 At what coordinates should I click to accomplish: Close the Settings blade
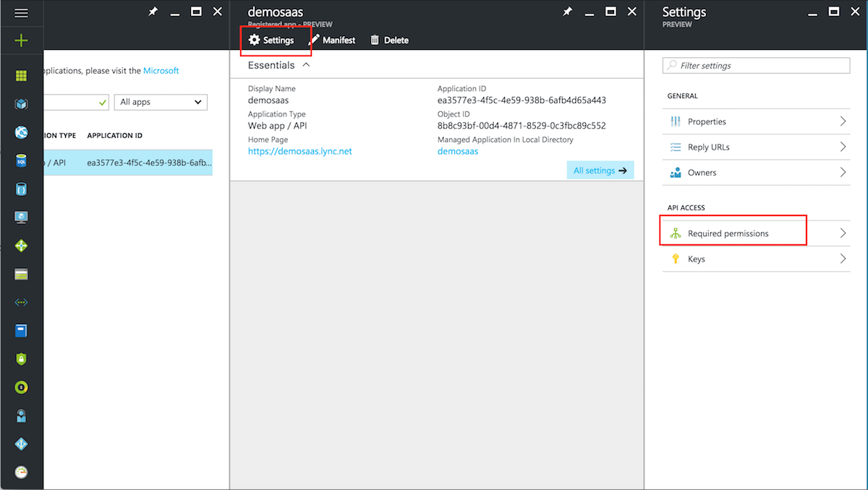coord(856,12)
